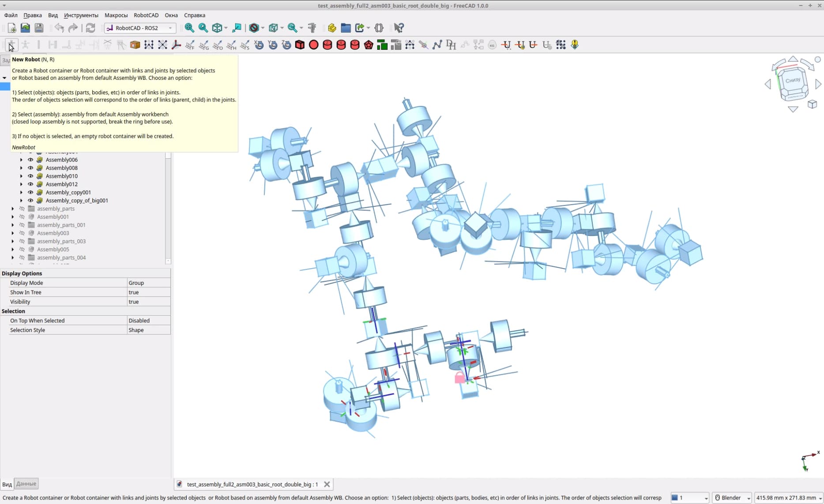This screenshot has width=824, height=504.
Task: Click the orange package box icon
Action: 135,45
